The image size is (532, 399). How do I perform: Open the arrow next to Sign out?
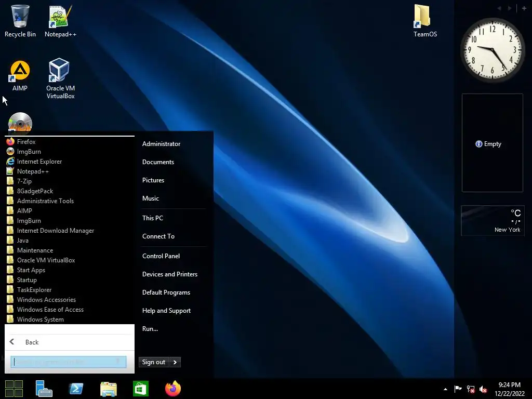click(x=175, y=362)
